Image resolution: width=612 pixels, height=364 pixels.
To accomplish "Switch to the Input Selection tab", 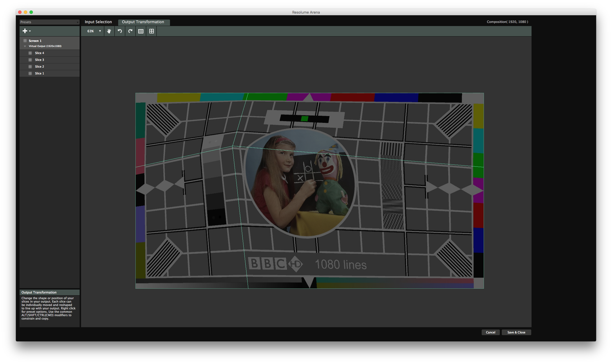I will [98, 22].
